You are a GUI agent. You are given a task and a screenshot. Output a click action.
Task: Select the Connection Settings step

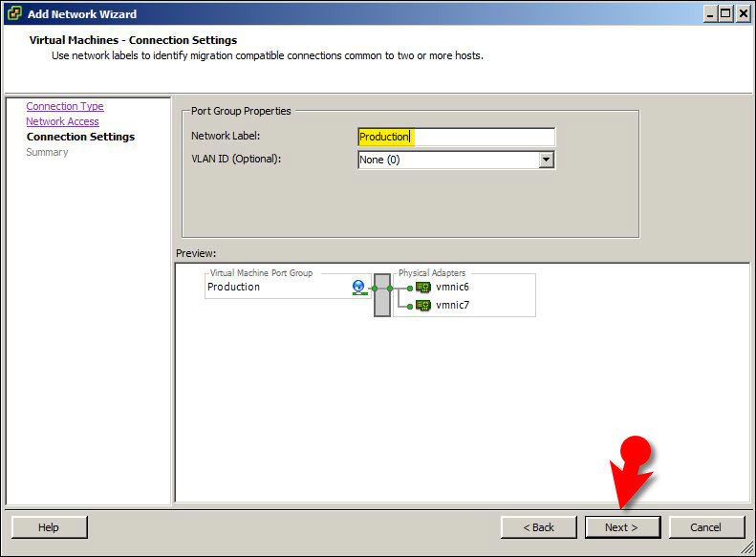point(81,137)
